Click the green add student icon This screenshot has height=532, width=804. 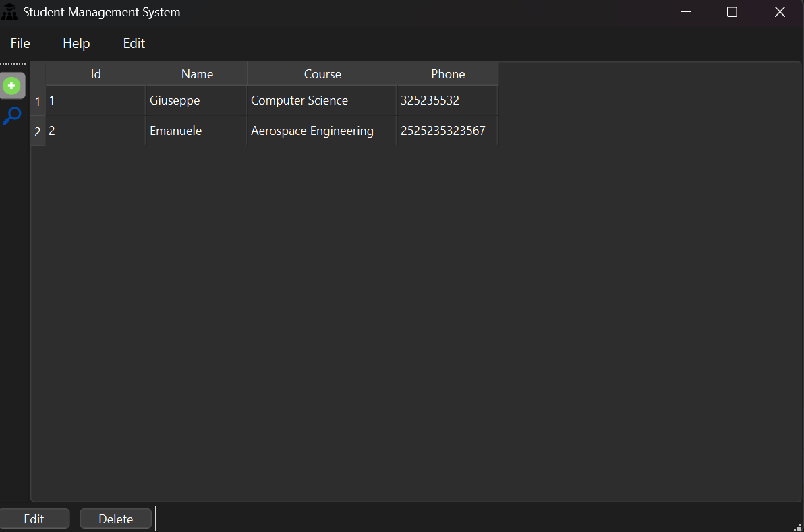tap(11, 86)
